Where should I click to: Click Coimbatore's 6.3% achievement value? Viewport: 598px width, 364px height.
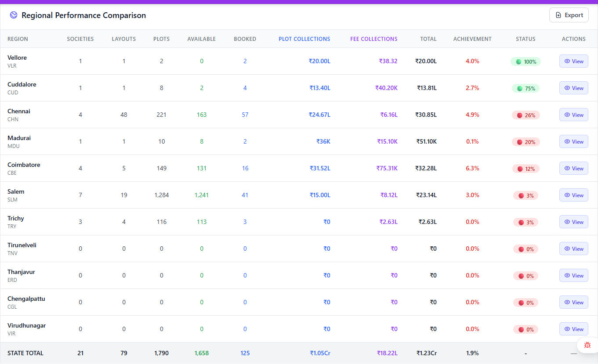pyautogui.click(x=472, y=169)
